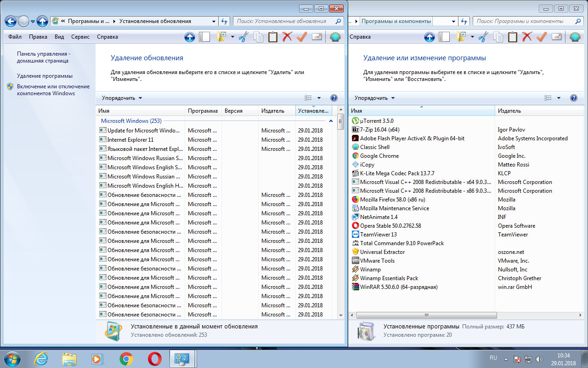
Task: Click Paste clipboard in Программы и компоненты toolbar
Action: click(513, 37)
